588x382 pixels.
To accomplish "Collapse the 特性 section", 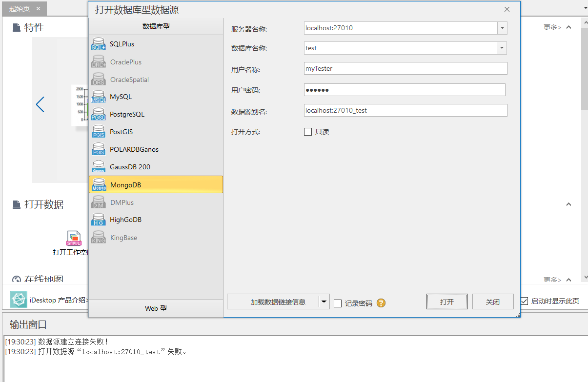I will 568,27.
